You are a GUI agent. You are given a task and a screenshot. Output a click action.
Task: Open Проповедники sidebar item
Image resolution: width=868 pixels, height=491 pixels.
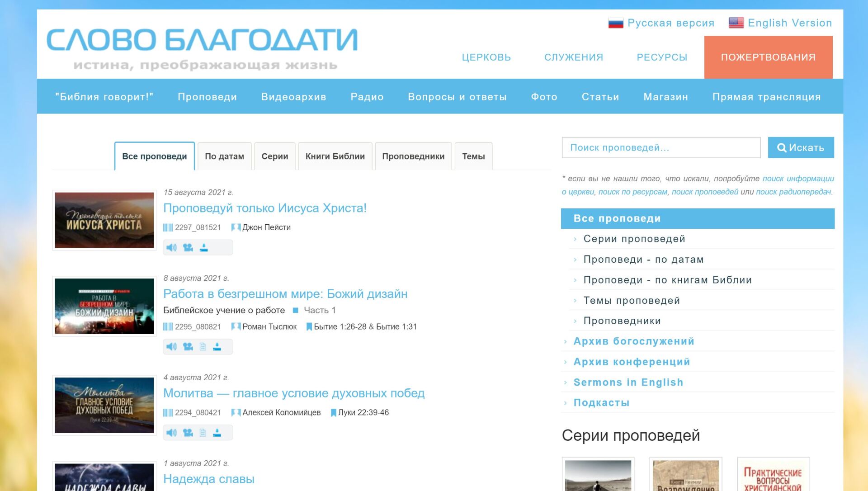pos(622,321)
